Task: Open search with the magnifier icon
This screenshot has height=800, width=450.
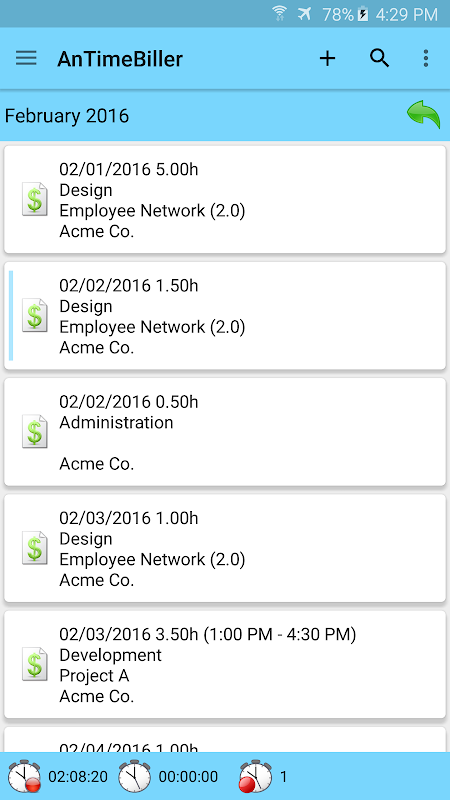Action: click(x=380, y=59)
